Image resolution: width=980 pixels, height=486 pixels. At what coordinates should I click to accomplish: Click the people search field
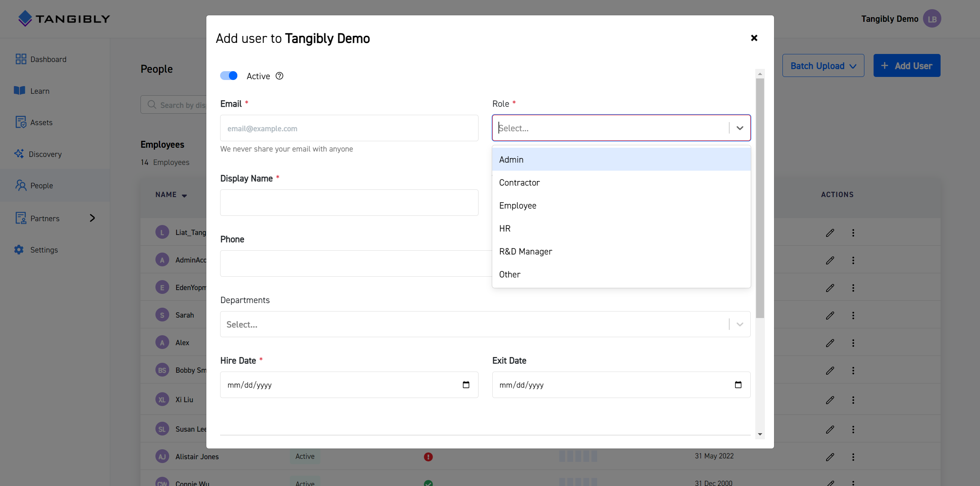coord(174,104)
